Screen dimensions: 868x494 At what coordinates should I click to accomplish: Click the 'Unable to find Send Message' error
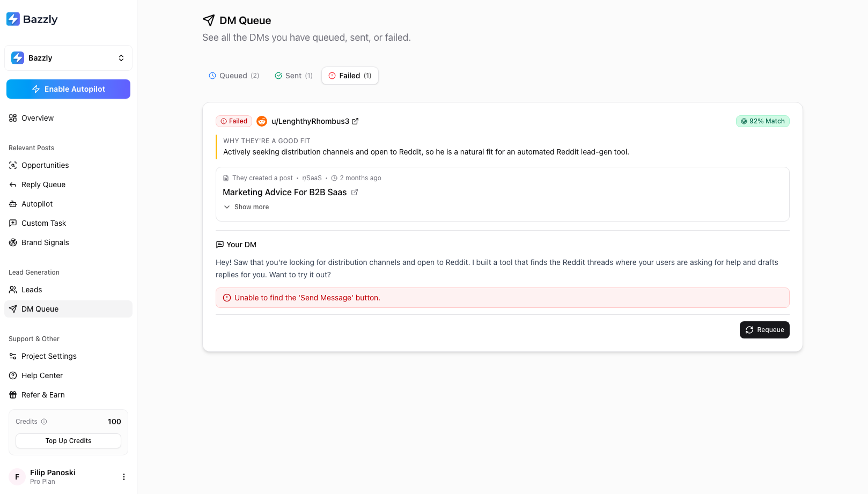point(502,298)
